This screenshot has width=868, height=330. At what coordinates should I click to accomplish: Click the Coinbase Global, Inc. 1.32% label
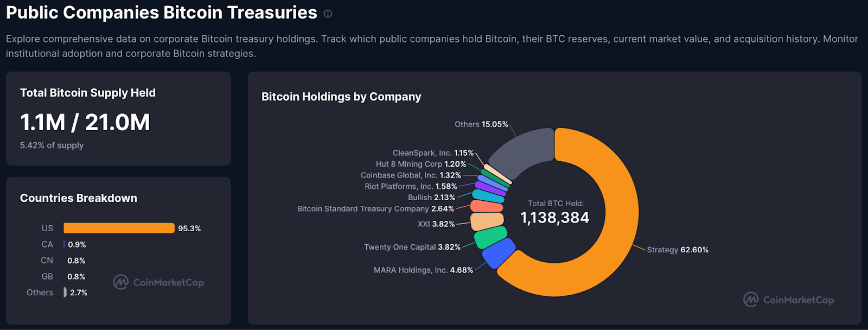tap(411, 175)
